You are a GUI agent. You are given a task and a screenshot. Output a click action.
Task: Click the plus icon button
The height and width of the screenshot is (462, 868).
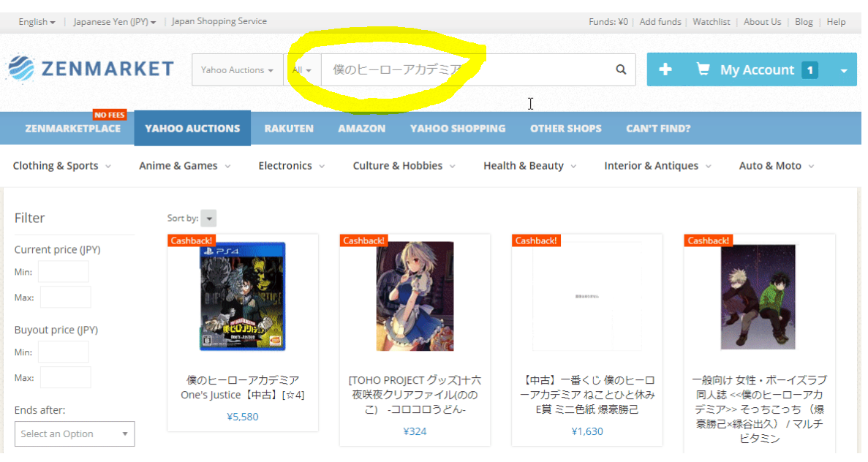tap(665, 69)
